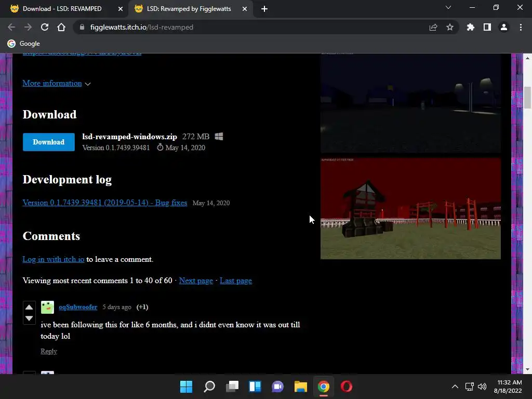
Task: Select the 272 MB file size text
Action: (196, 137)
